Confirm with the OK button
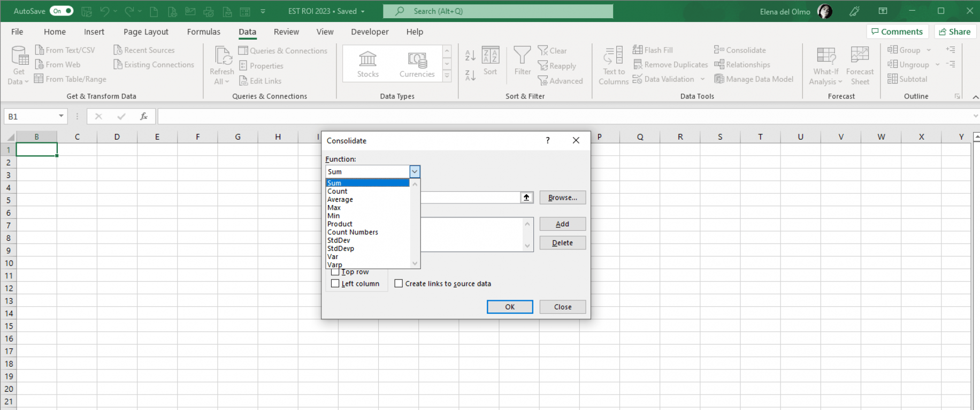The height and width of the screenshot is (410, 980). (510, 307)
